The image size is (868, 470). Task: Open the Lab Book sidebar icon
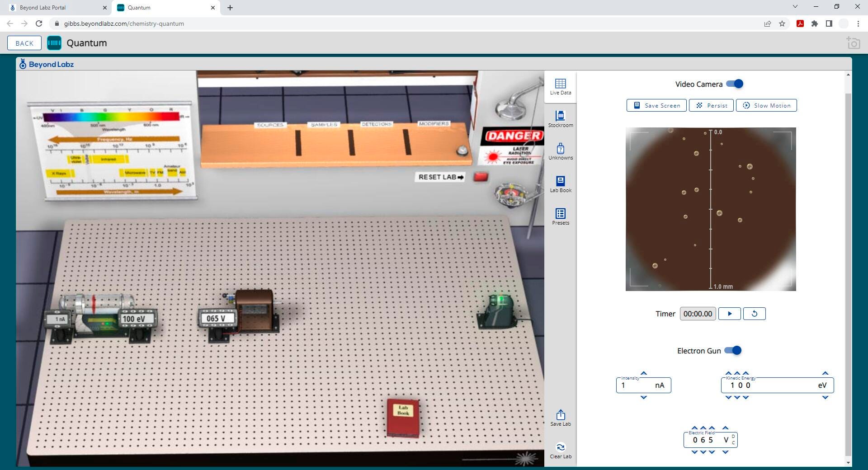(x=560, y=184)
